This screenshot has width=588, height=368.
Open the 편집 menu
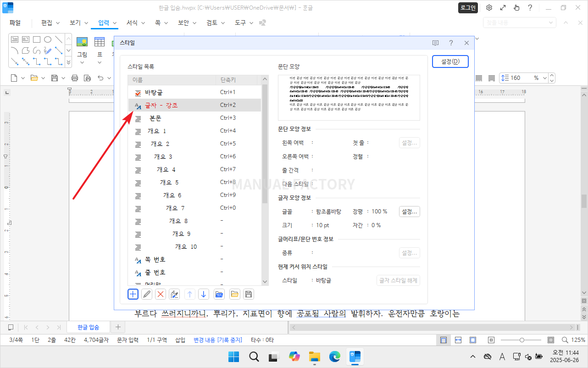pyautogui.click(x=47, y=22)
